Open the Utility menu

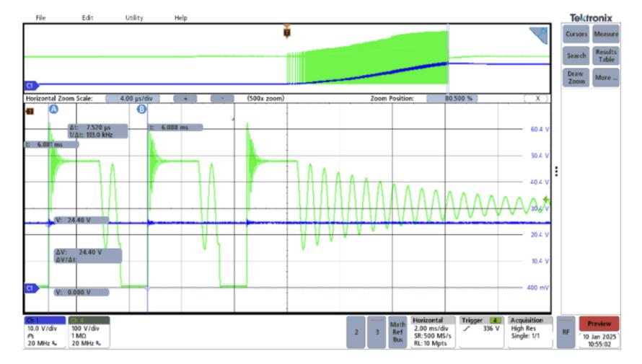[x=134, y=17]
